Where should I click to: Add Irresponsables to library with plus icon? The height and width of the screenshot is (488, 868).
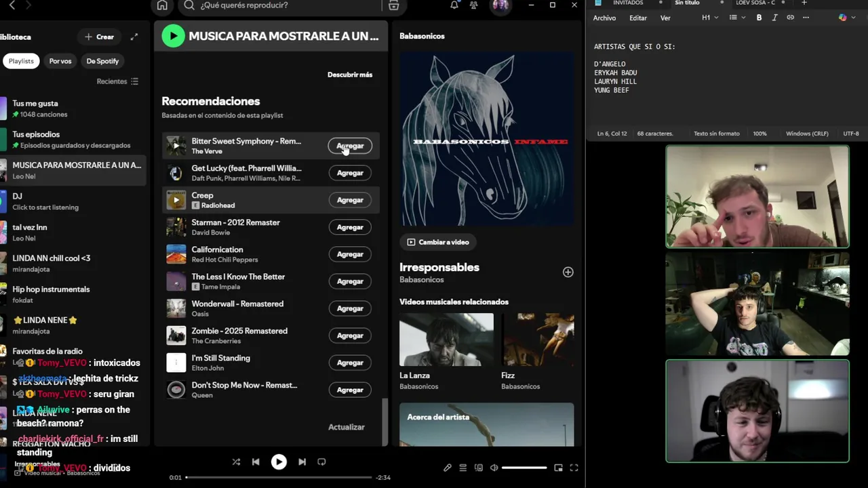pyautogui.click(x=568, y=272)
